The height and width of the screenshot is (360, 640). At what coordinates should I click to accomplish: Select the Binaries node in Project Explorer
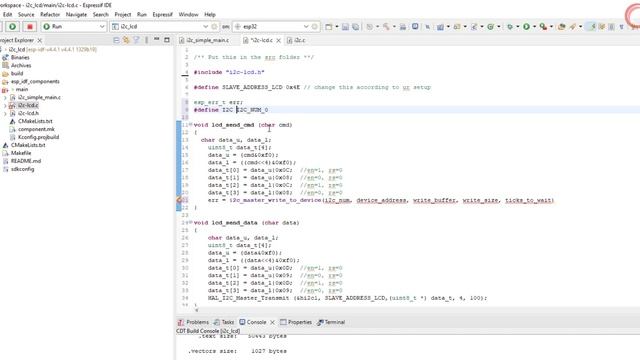coord(16,58)
